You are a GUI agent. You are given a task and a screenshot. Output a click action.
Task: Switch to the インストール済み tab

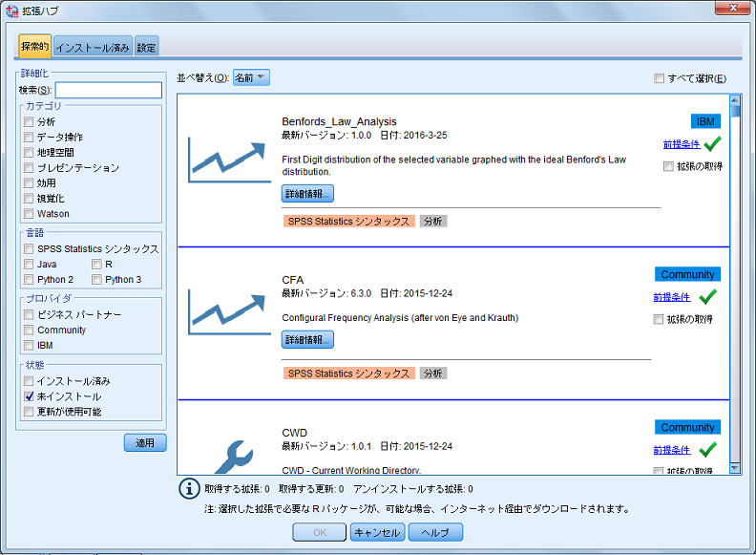(x=93, y=47)
